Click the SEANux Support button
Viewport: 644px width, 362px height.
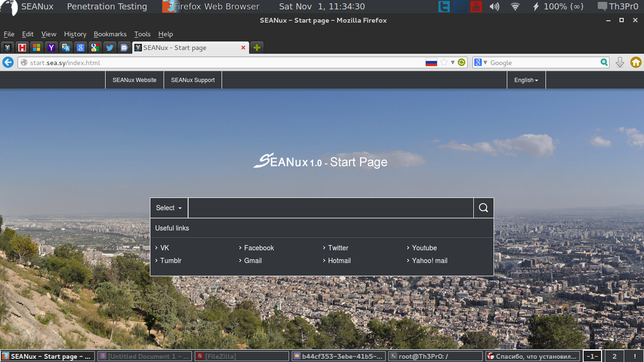pos(193,79)
